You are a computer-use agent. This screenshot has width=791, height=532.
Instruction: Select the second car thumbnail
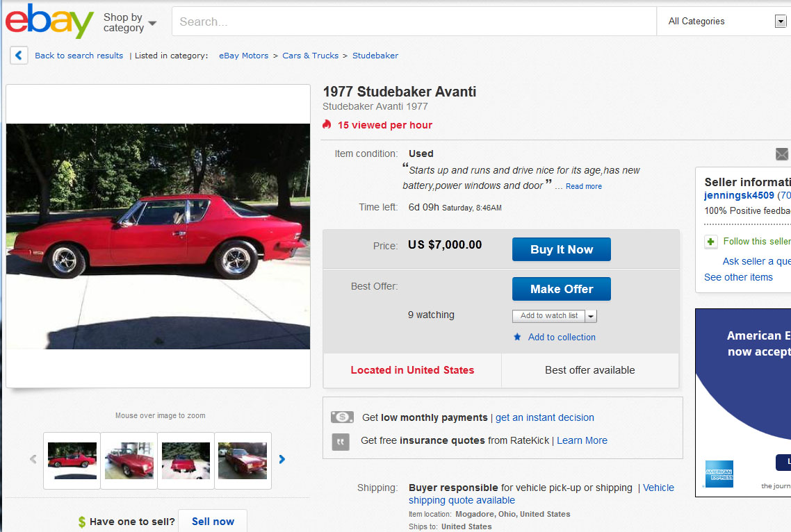pyautogui.click(x=129, y=460)
